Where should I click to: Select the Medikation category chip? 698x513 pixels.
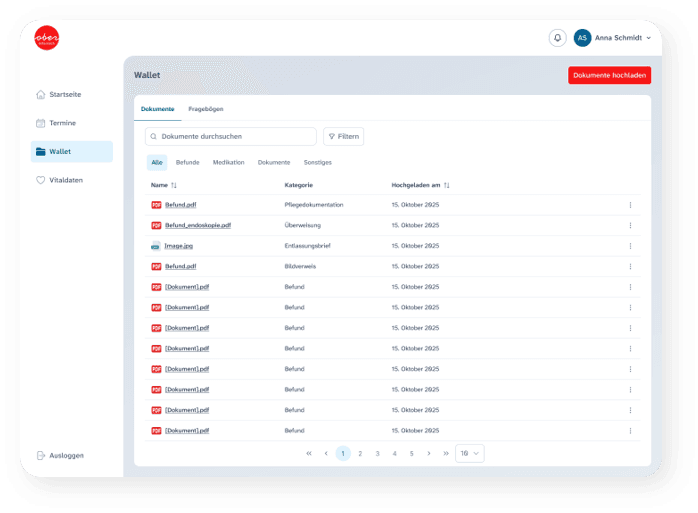228,163
